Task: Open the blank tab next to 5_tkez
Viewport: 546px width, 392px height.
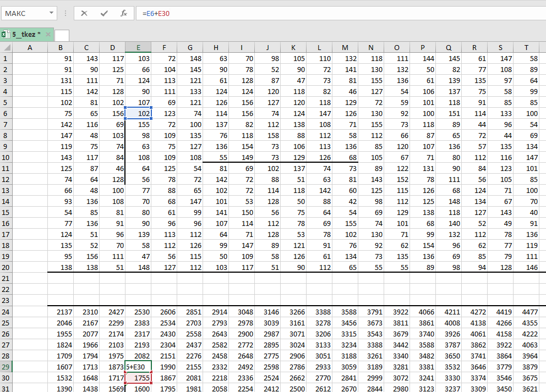Action: coord(62,35)
